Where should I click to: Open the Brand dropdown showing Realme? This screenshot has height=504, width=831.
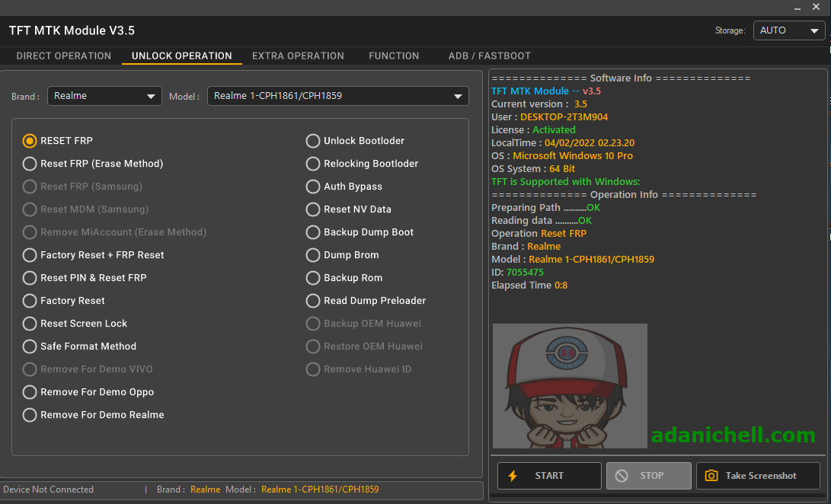coord(104,96)
